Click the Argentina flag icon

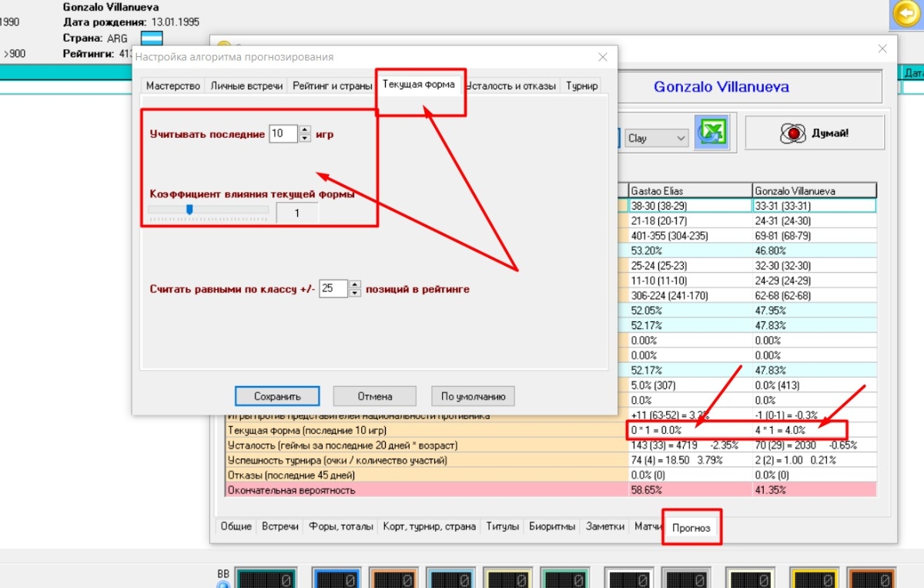point(152,39)
